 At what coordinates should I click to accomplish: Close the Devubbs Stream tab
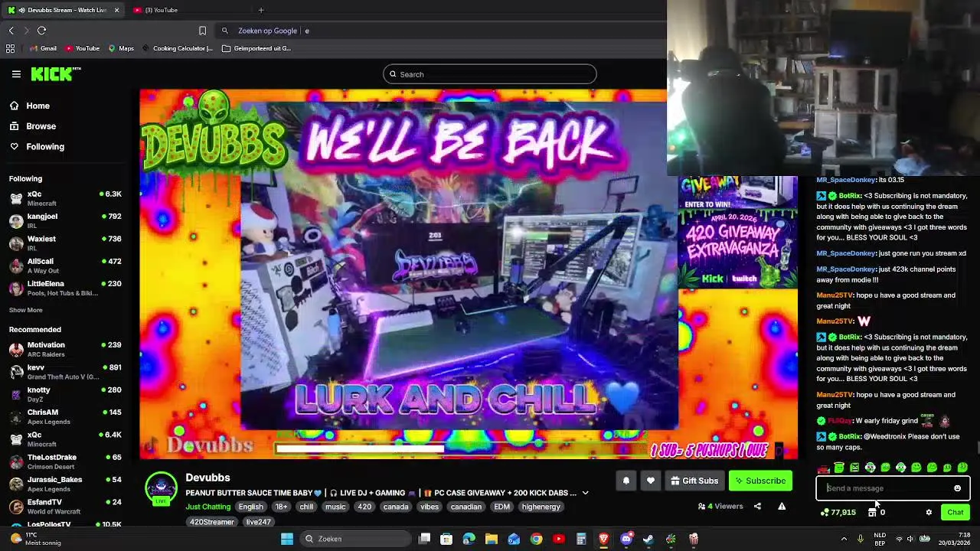[116, 10]
